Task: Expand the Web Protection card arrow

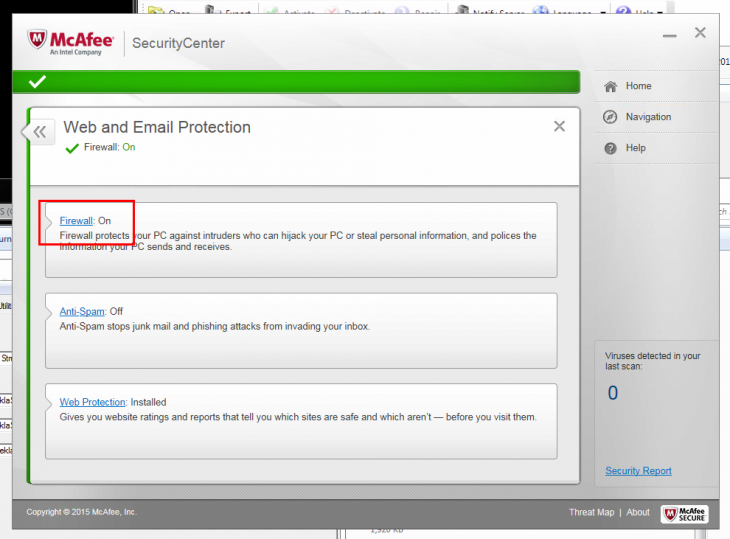Action: coord(48,403)
